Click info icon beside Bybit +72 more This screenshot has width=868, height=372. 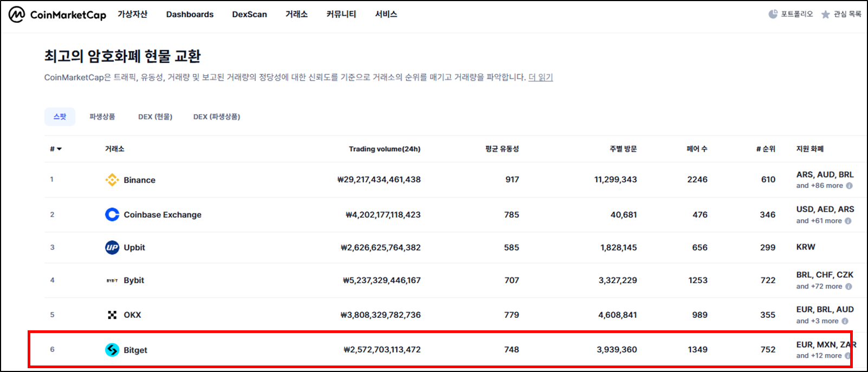pos(848,286)
